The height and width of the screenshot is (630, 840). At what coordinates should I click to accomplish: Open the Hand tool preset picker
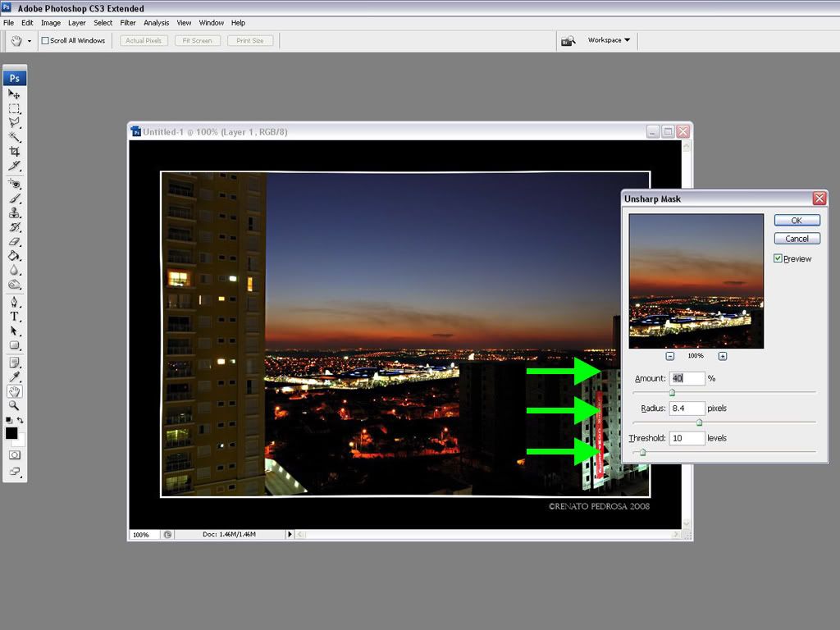(30, 40)
